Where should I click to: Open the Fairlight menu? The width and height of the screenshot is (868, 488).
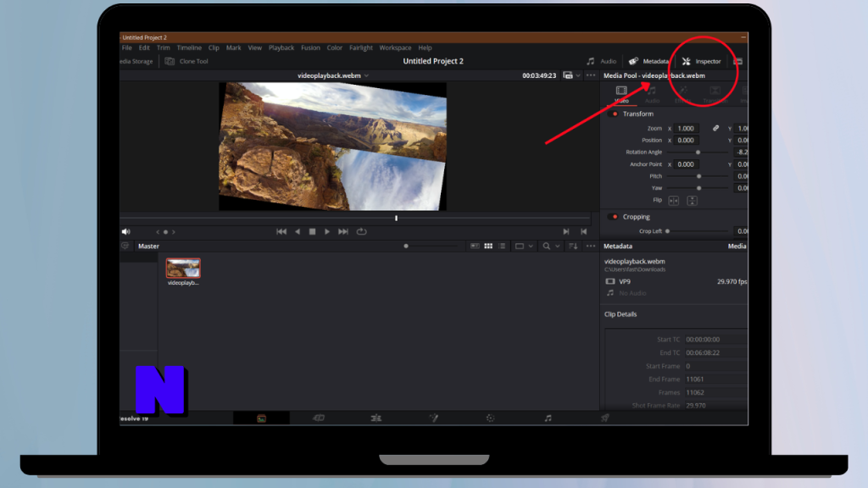click(x=361, y=48)
